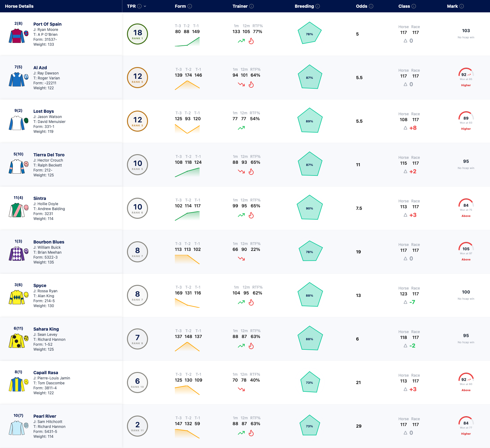Image resolution: width=490 pixels, height=448 pixels.
Task: Click the Trainer column info icon
Action: (251, 6)
